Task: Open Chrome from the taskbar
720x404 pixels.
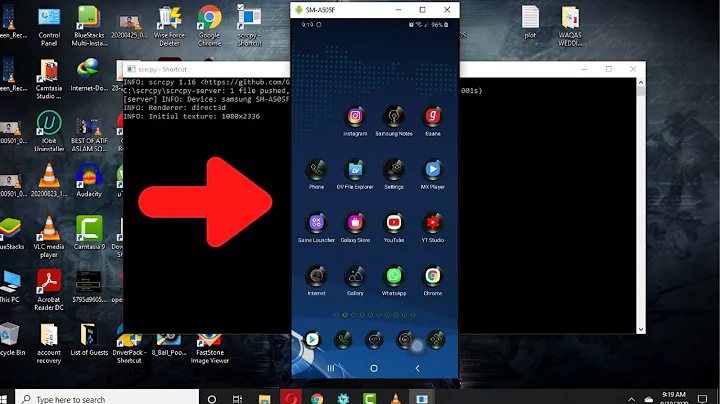Action: coord(317,399)
